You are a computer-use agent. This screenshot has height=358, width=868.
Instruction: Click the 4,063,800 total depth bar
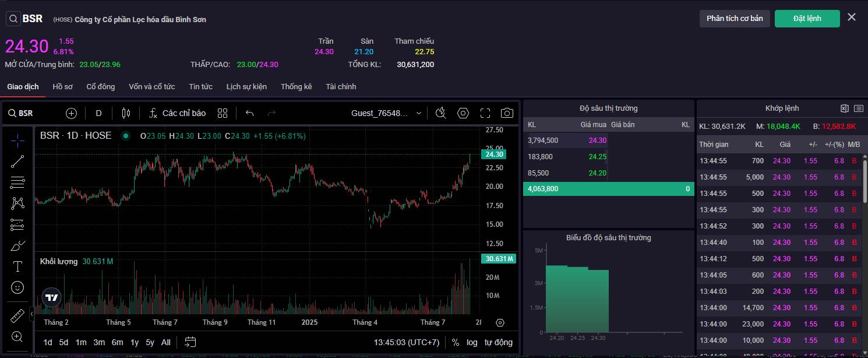(x=609, y=189)
